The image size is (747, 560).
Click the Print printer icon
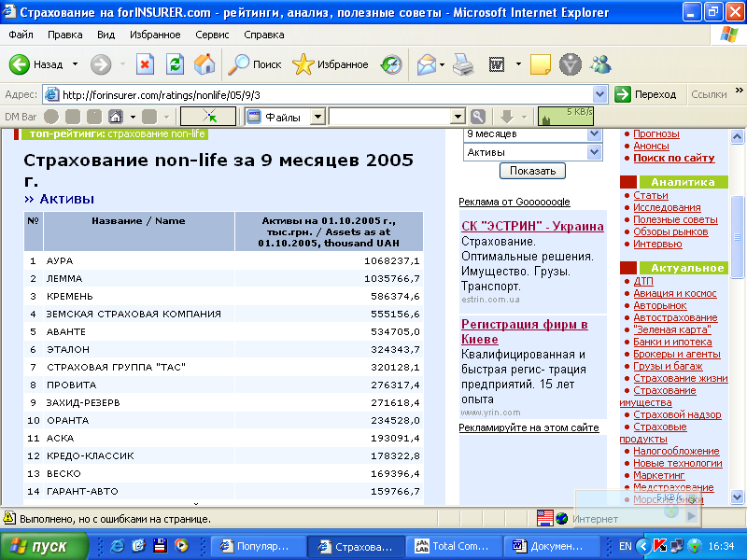(x=462, y=64)
